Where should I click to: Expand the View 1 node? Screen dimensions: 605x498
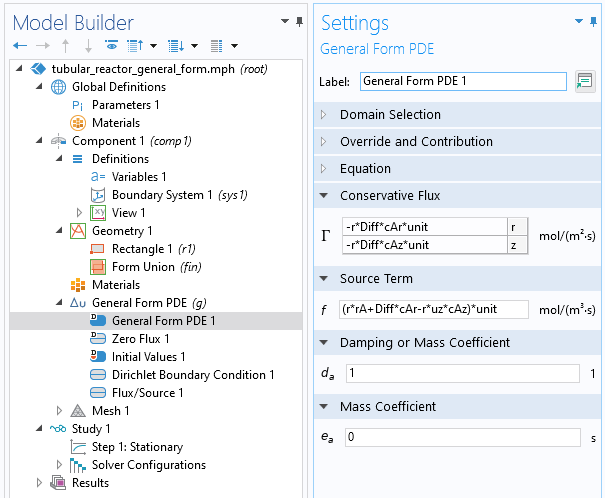point(79,213)
